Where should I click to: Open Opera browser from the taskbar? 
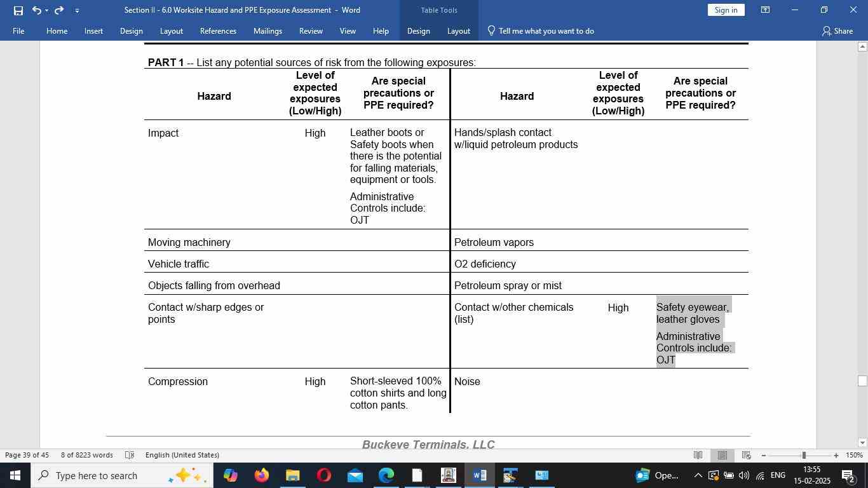[323, 475]
